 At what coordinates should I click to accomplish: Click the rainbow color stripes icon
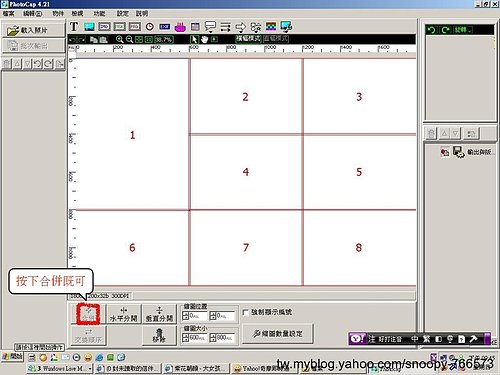(x=271, y=27)
